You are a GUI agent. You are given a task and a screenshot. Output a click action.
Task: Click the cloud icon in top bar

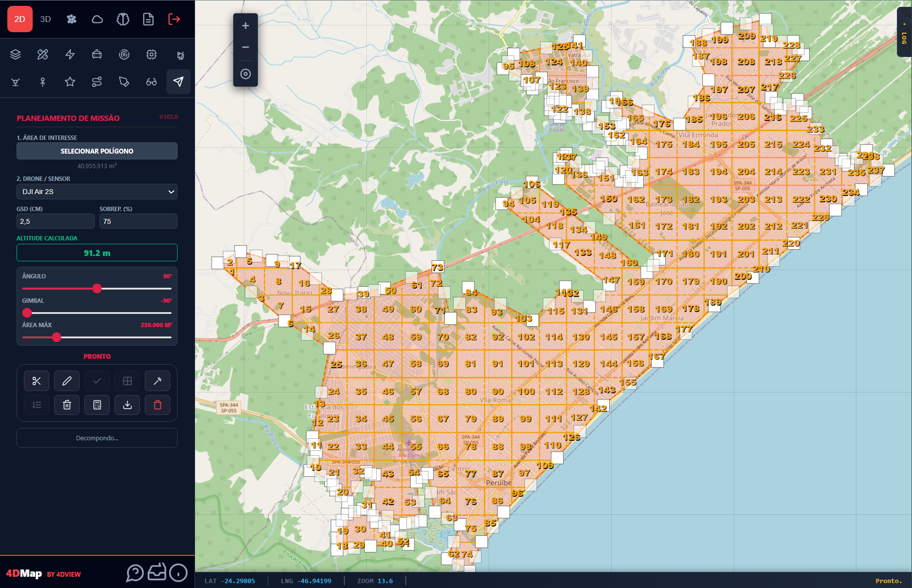tap(97, 19)
